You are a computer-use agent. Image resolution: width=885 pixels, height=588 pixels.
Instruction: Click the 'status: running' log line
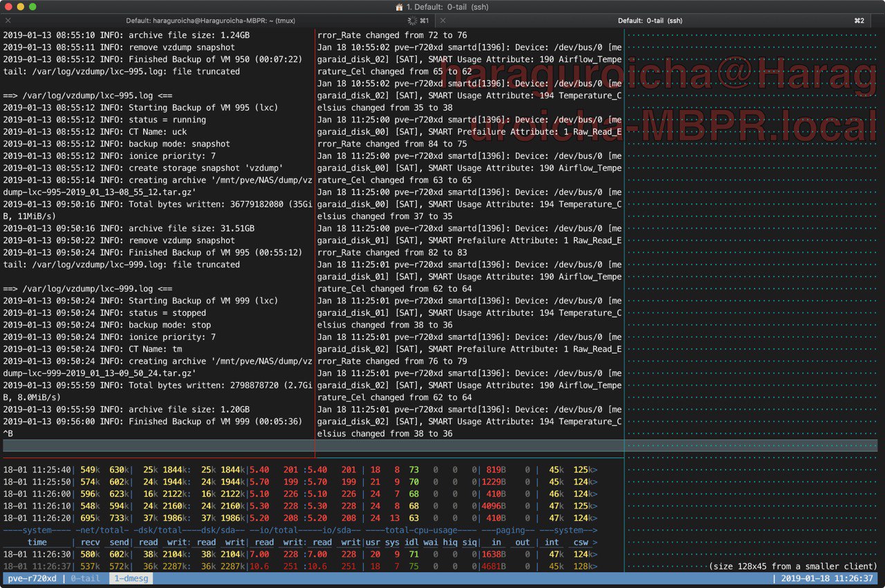pos(104,120)
